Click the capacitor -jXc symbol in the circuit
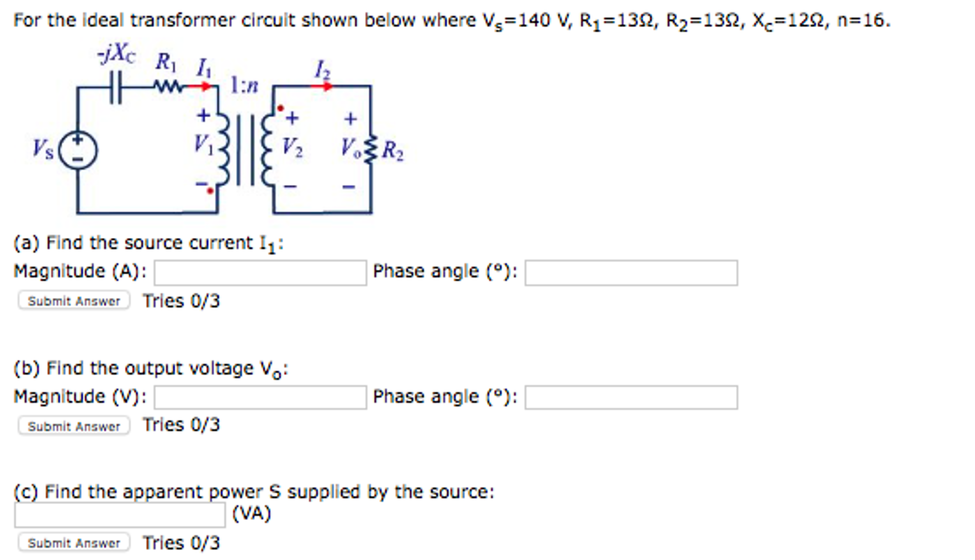This screenshot has height=560, width=975. pyautogui.click(x=116, y=87)
